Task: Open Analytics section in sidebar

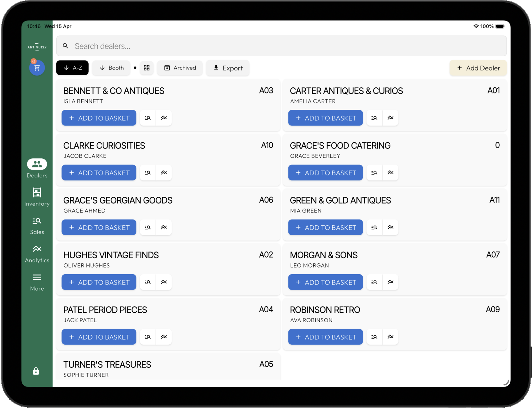Action: pyautogui.click(x=37, y=254)
